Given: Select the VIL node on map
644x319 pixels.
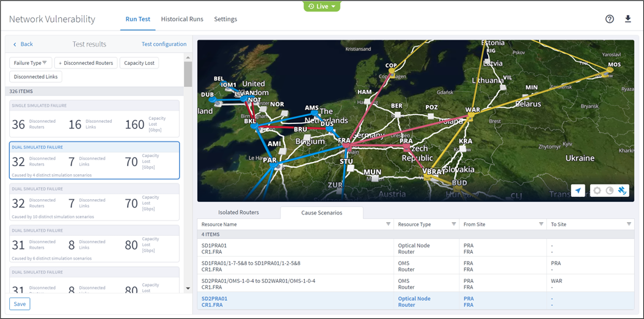Looking at the screenshot, I should (502, 87).
